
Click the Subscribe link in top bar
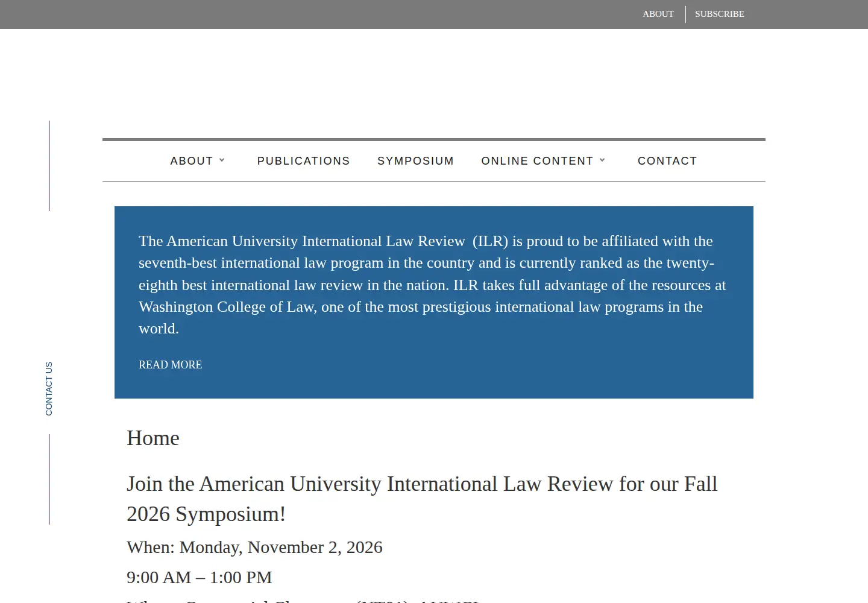tap(719, 14)
